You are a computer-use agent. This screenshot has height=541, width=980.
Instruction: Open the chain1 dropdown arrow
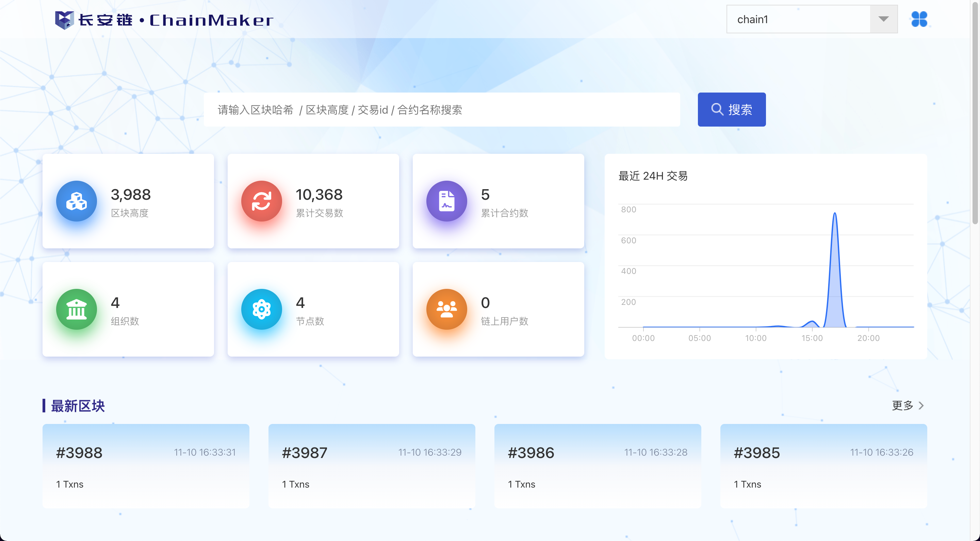pyautogui.click(x=883, y=19)
